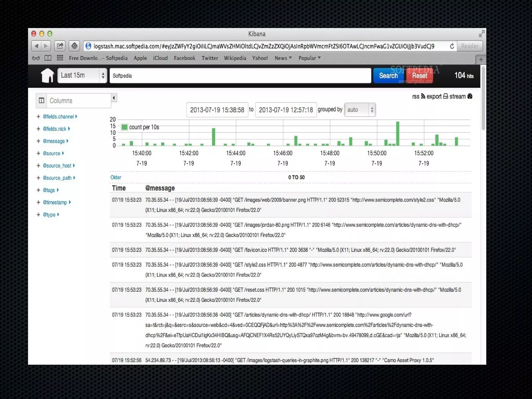Open the grouped by auto dropdown
The width and height of the screenshot is (532, 399).
coord(360,110)
